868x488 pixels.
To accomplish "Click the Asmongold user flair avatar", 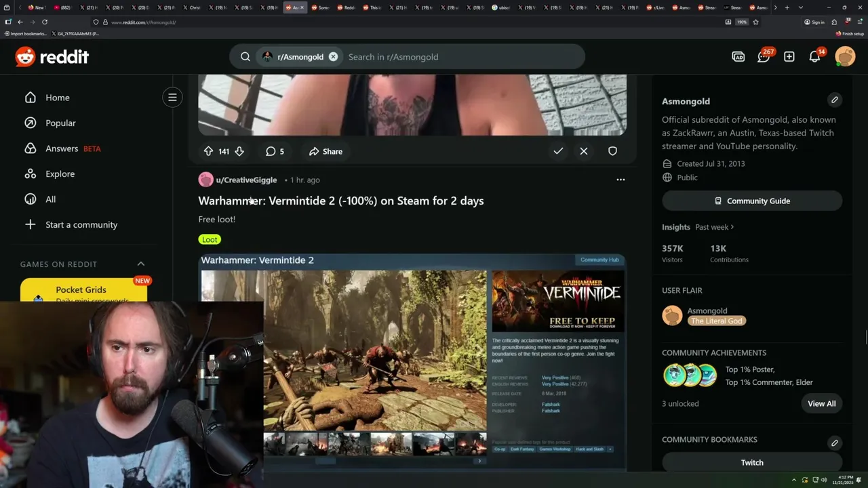I will pos(672,316).
